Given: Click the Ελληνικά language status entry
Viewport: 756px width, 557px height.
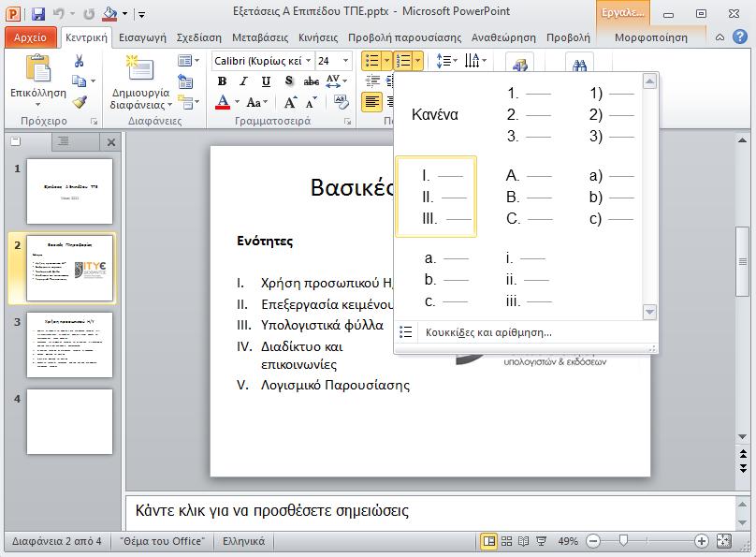Looking at the screenshot, I should (243, 541).
